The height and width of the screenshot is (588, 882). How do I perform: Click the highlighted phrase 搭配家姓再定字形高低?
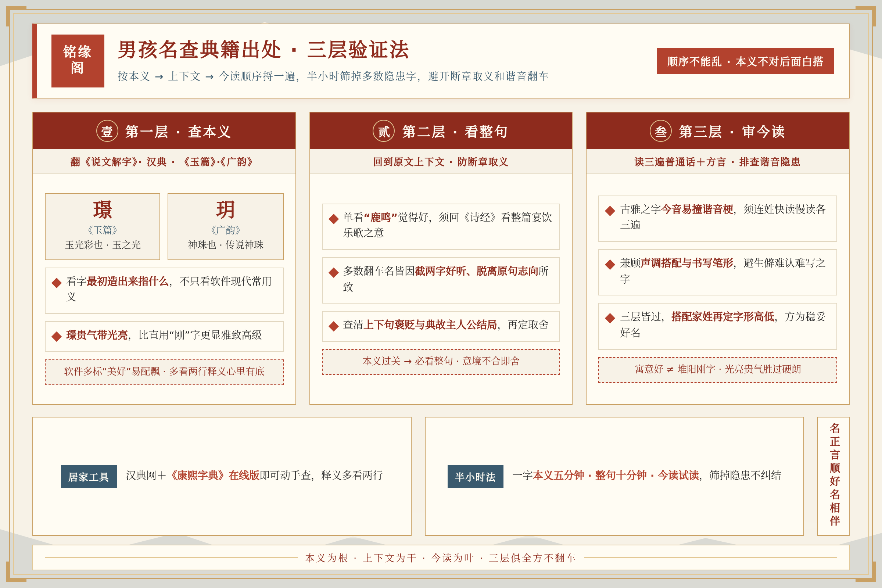click(723, 317)
